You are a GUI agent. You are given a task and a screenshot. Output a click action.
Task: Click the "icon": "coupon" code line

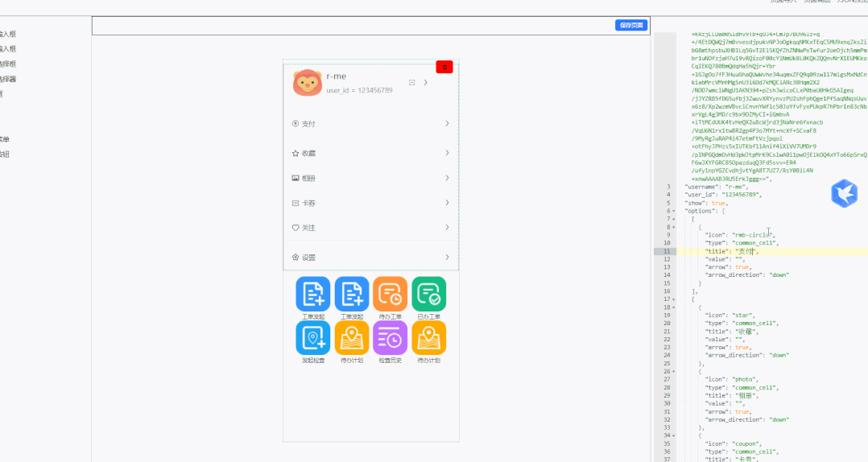click(734, 443)
